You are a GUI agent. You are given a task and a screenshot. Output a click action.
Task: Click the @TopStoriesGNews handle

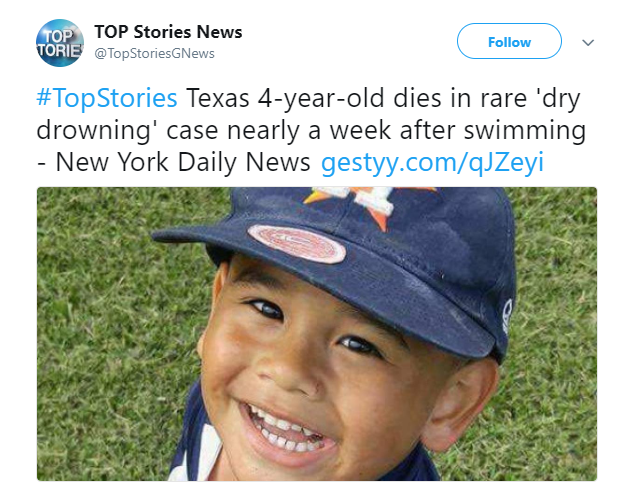click(x=154, y=53)
